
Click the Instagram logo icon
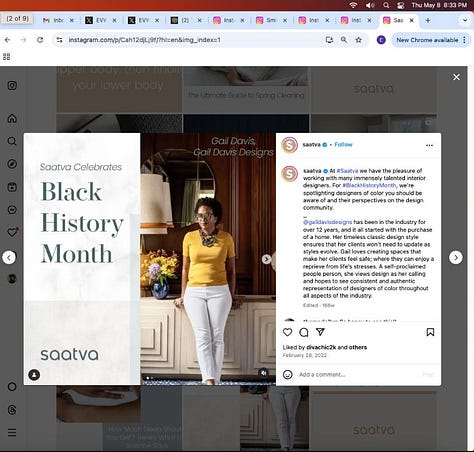click(12, 86)
